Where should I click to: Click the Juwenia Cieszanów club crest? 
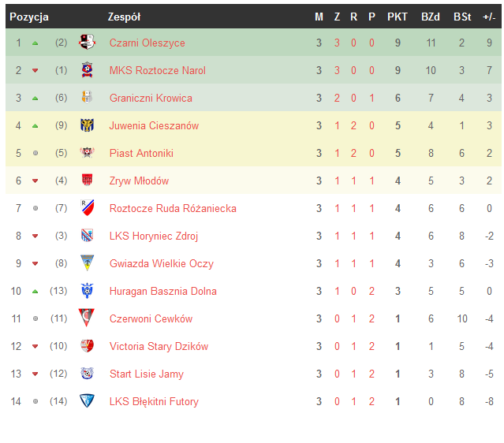tap(88, 125)
